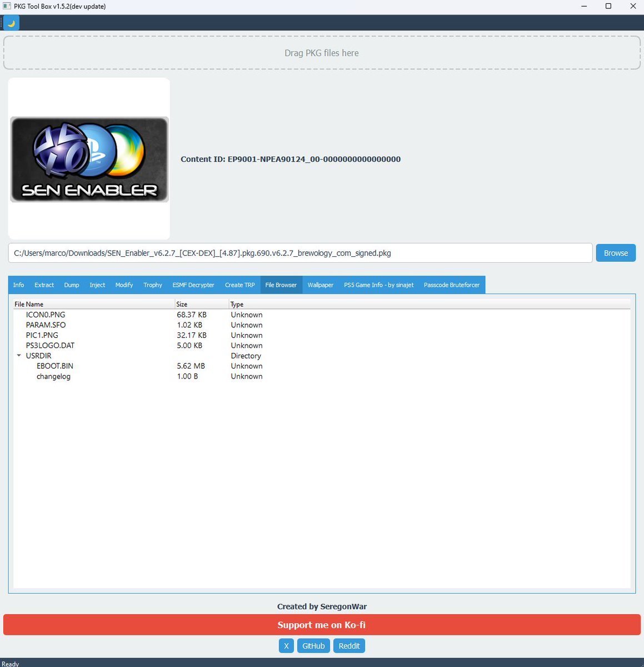Viewport: 644px width, 667px height.
Task: Switch to the Info tab
Action: point(18,285)
